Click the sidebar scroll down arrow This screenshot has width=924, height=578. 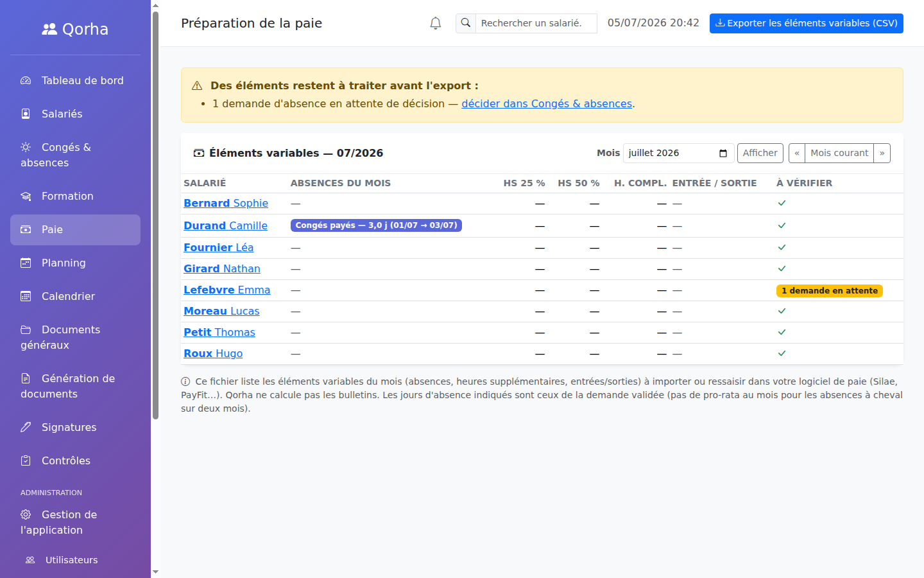pyautogui.click(x=155, y=572)
